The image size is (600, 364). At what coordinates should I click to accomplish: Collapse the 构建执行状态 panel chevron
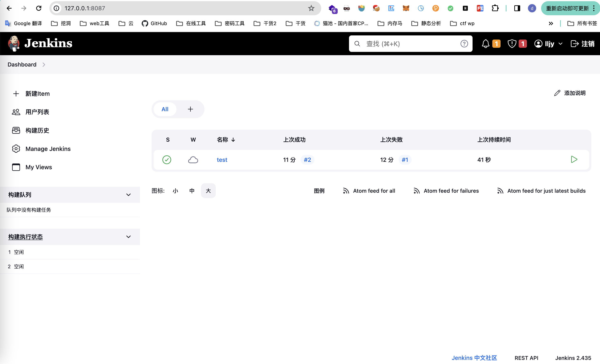[128, 237]
